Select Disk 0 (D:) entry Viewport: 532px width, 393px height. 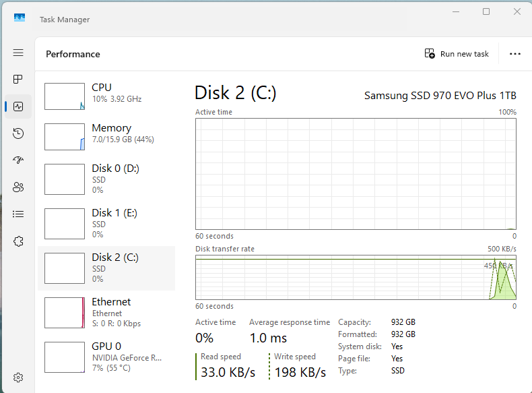tap(108, 178)
